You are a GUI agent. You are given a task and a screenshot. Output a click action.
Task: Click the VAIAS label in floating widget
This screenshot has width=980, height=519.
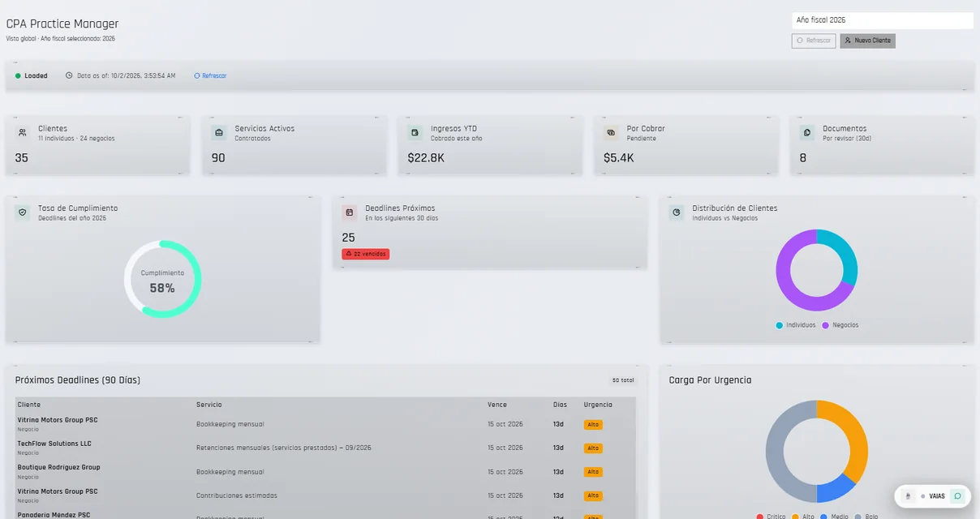[x=937, y=496]
